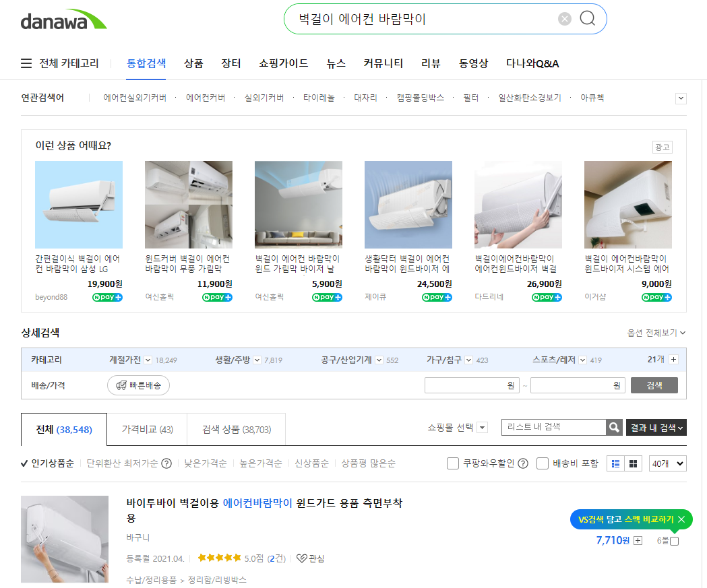Open the 전체 카테고리 hamburger menu
The height and width of the screenshot is (588, 707).
26,63
